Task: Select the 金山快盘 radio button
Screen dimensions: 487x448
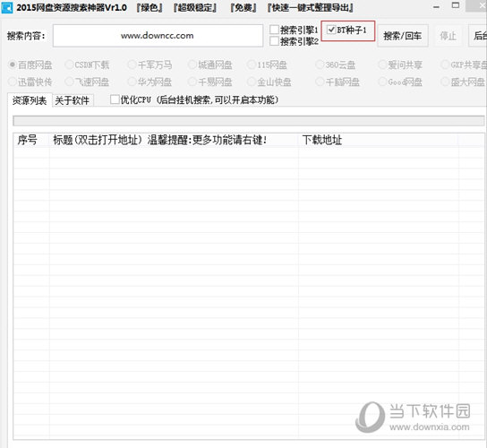Action: 251,82
